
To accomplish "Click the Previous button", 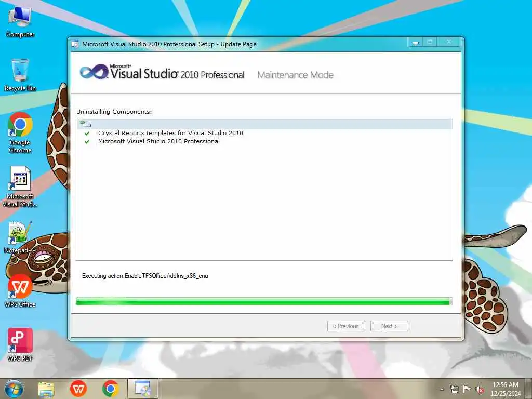I will pos(346,326).
